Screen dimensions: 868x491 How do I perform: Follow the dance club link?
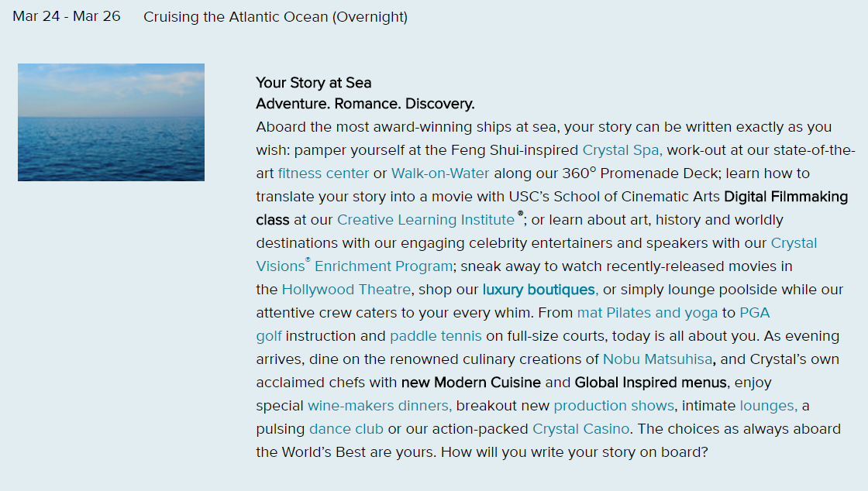coord(346,429)
